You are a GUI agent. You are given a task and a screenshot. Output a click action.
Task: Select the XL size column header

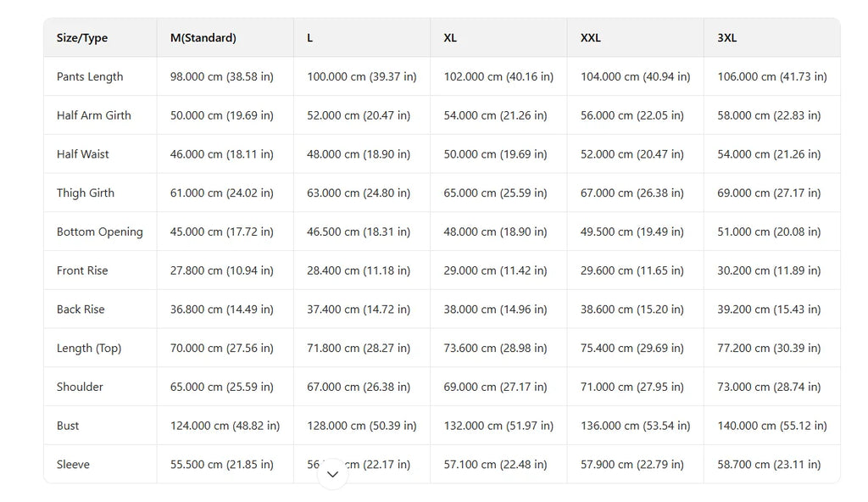pos(450,37)
